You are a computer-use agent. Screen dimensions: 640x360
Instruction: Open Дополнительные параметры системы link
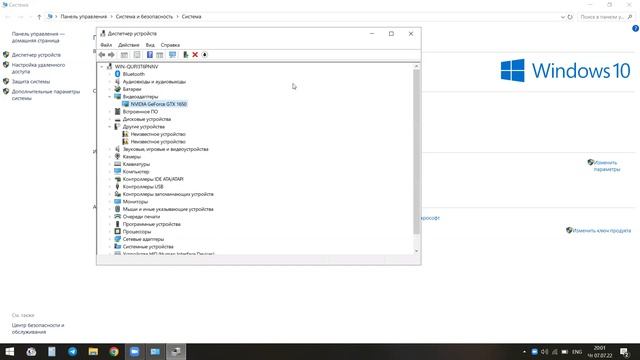click(46, 95)
